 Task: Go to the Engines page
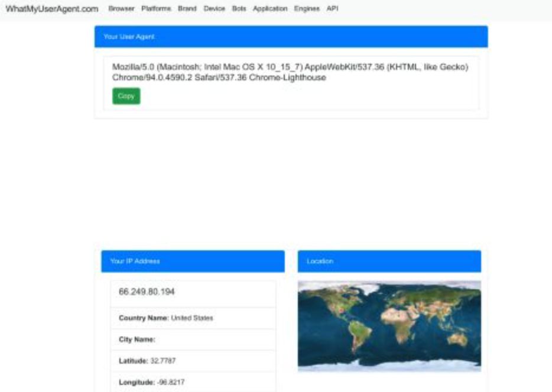307,8
